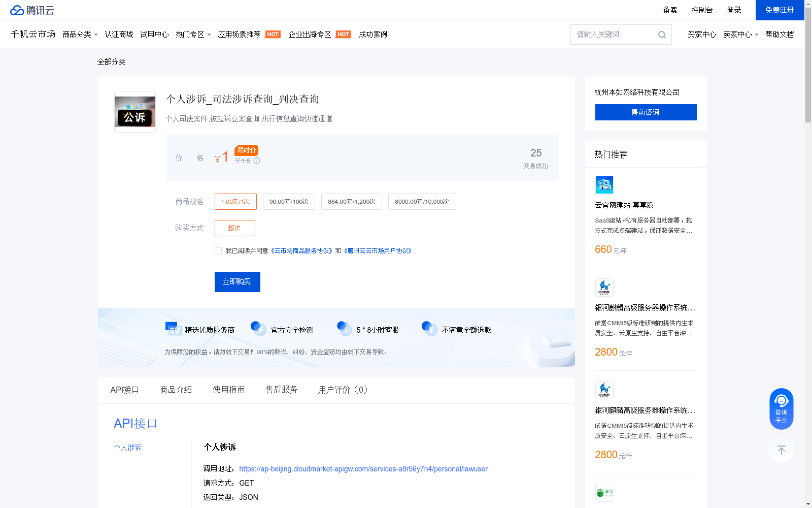Click the search magnifier icon
Viewport: 812px width, 508px height.
click(x=662, y=35)
